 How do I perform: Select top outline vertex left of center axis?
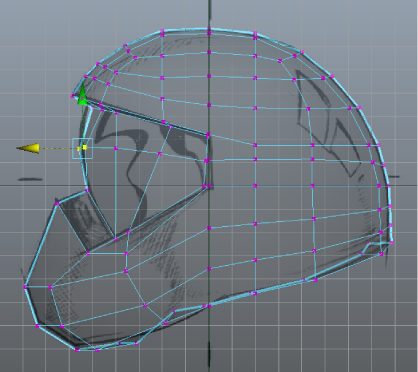162,31
